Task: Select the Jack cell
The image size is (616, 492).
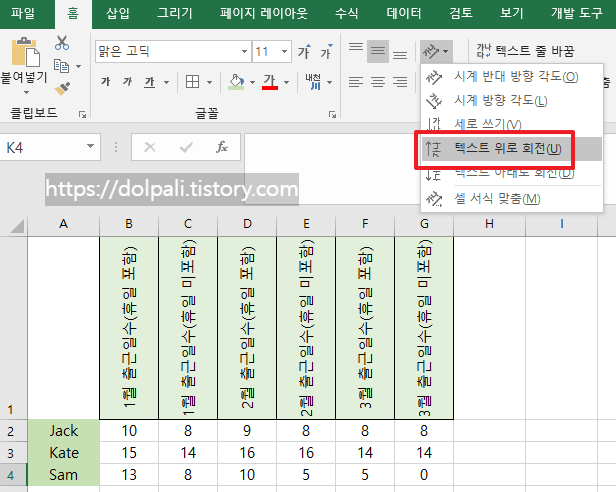Action: (x=64, y=431)
